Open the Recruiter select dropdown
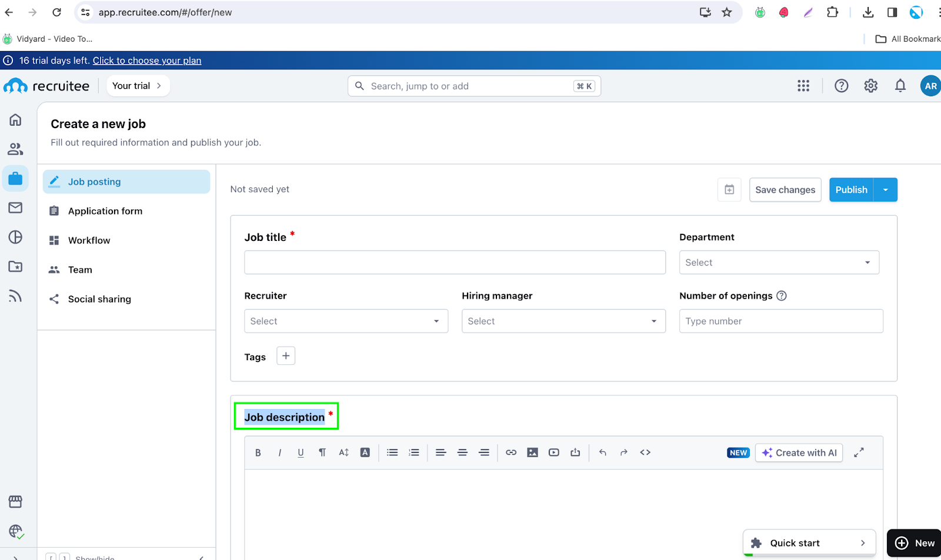 (x=346, y=321)
